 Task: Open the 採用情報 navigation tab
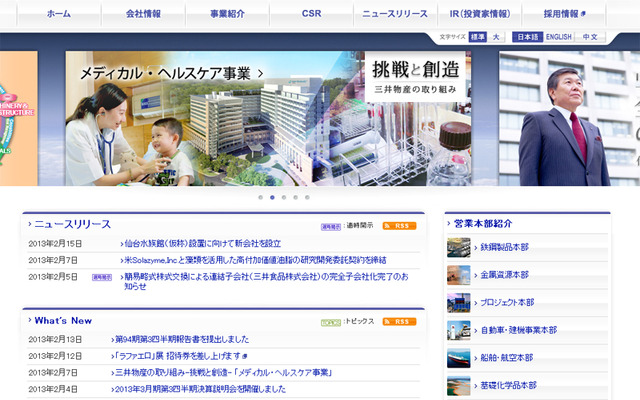coord(564,13)
